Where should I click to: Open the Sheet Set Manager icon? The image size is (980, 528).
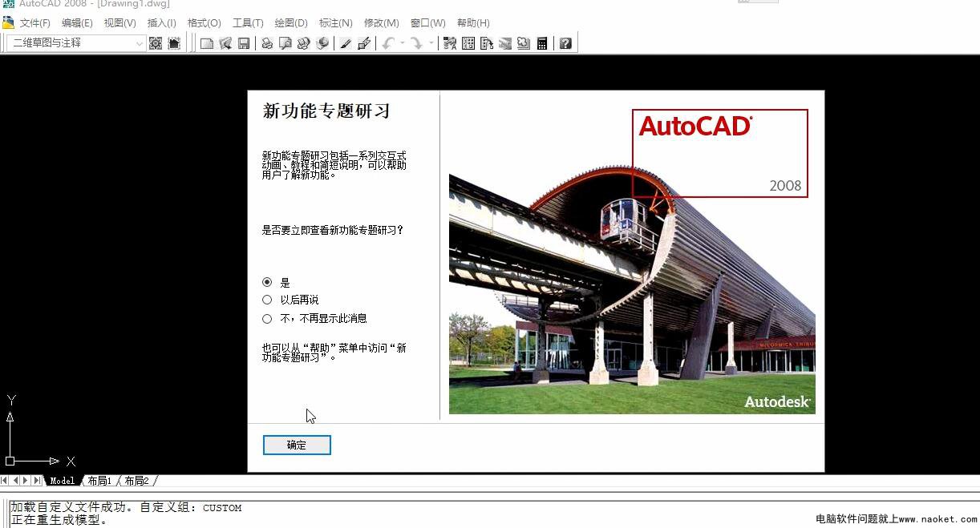click(x=505, y=43)
